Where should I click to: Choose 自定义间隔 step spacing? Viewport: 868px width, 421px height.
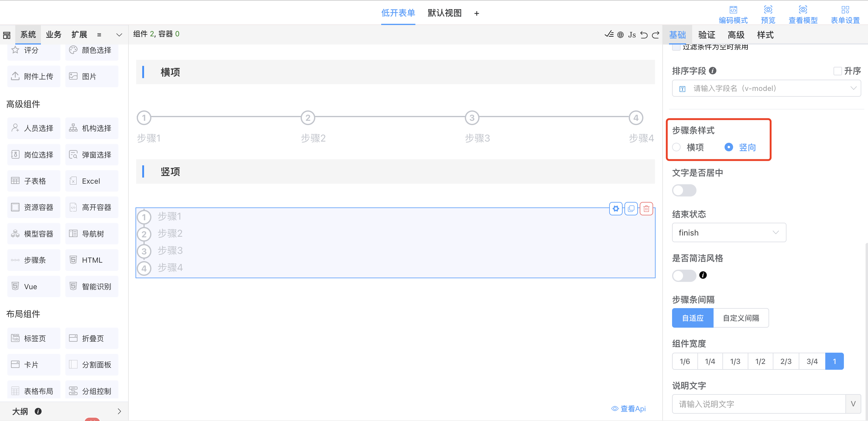741,318
